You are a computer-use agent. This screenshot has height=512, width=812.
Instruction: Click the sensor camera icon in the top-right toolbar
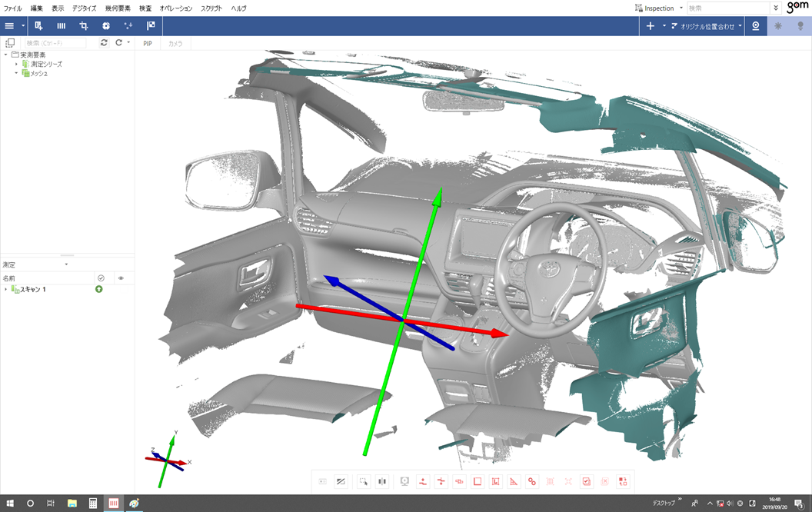[x=756, y=25]
